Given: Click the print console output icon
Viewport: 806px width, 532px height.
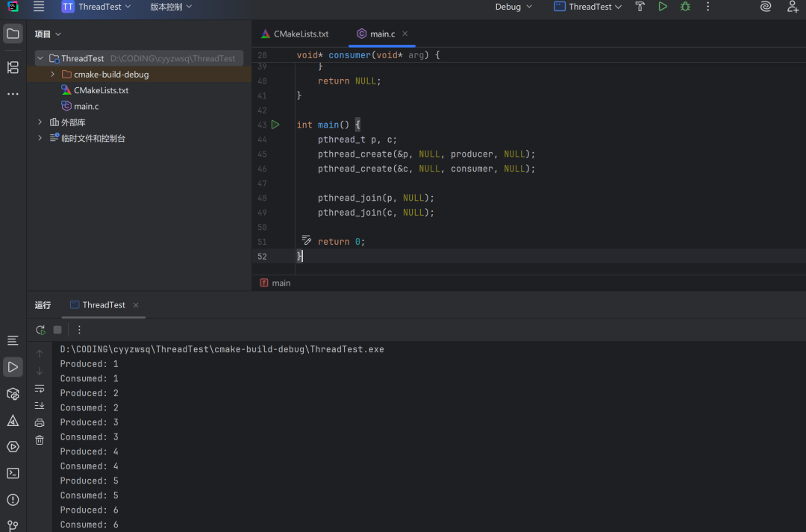Looking at the screenshot, I should (x=40, y=423).
